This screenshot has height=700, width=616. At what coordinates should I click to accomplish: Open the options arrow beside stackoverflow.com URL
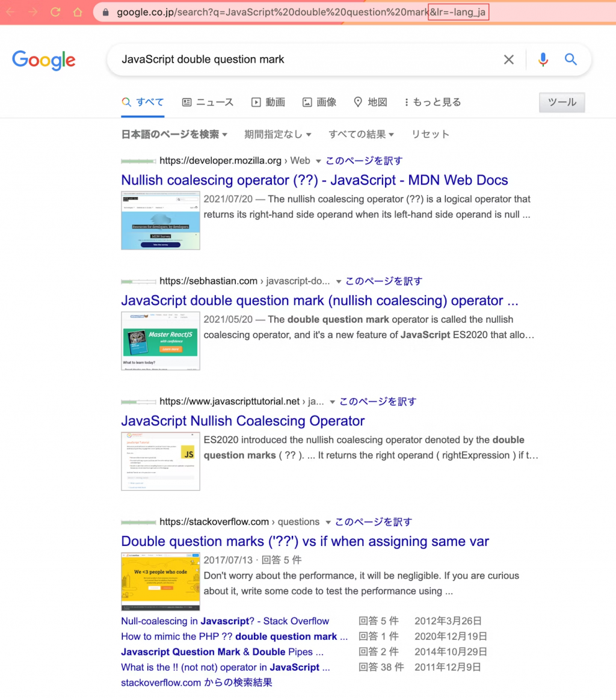pos(328,523)
